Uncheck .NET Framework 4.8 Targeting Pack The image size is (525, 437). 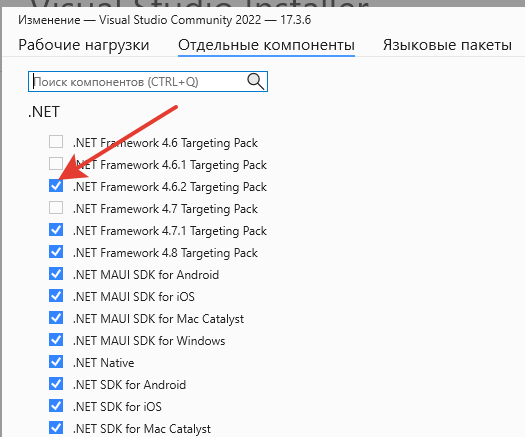56,251
